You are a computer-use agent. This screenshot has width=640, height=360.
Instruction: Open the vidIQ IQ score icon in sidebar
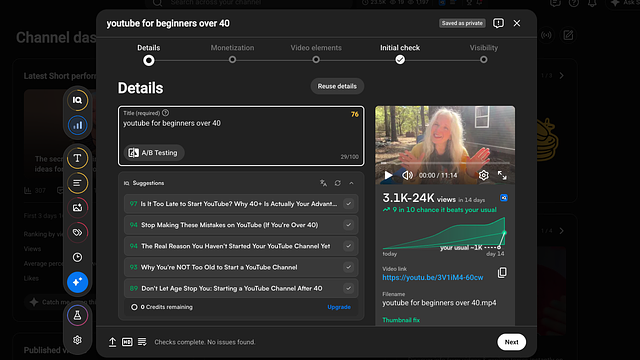[77, 100]
